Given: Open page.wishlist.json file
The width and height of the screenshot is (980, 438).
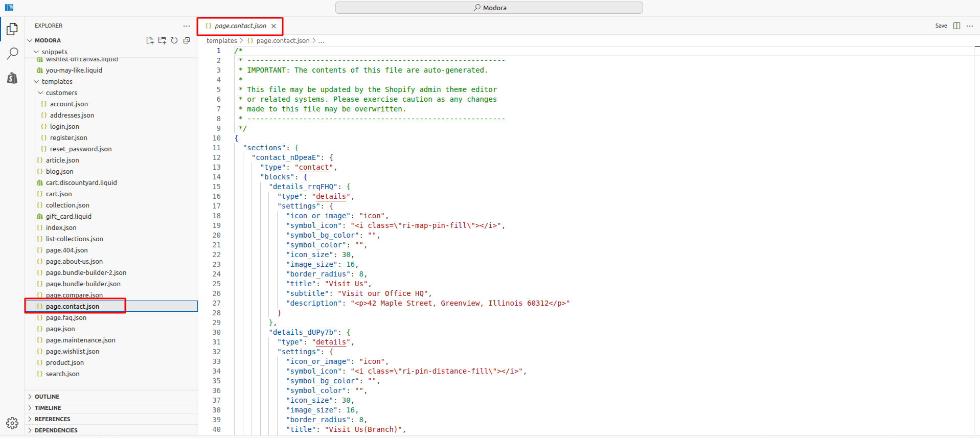Looking at the screenshot, I should click(73, 351).
